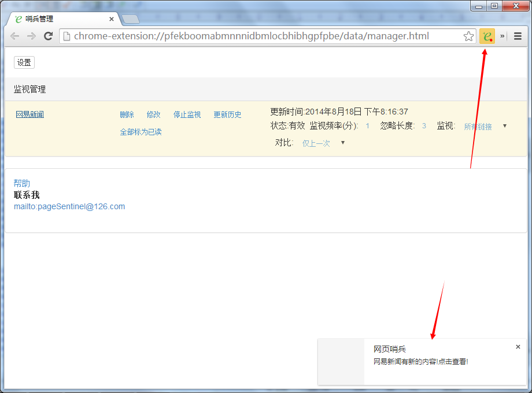The width and height of the screenshot is (532, 393).
Task: Reload the page
Action: tap(49, 36)
